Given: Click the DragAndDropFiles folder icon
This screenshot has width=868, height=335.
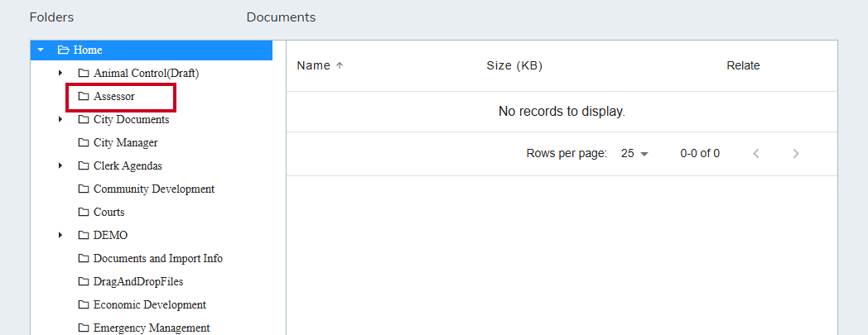Looking at the screenshot, I should pyautogui.click(x=84, y=282).
